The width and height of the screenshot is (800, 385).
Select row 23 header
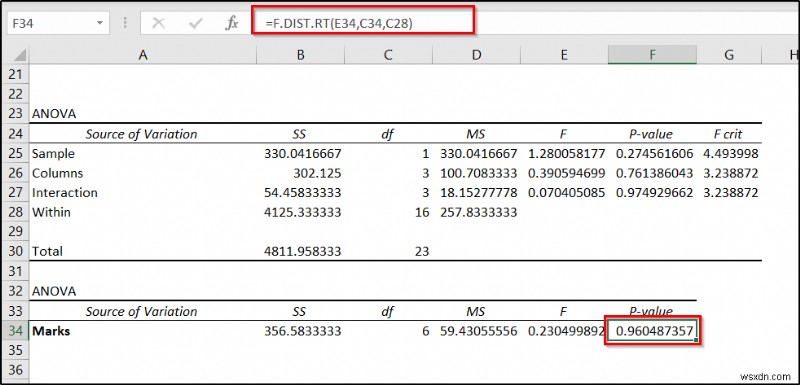click(15, 114)
